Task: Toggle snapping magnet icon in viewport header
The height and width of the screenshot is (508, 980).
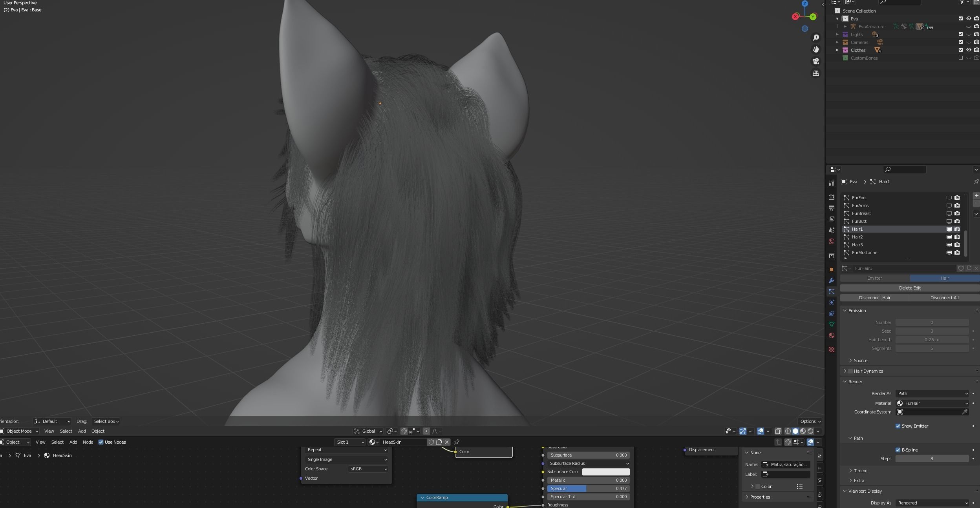Action: click(404, 431)
